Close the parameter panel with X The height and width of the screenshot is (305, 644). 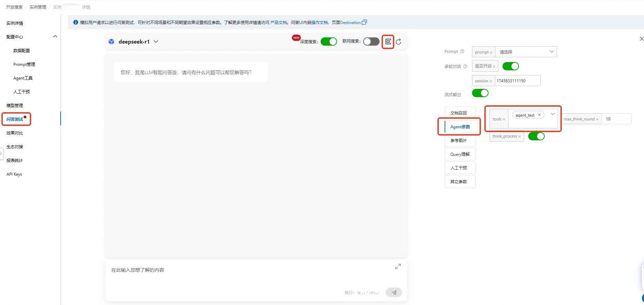pos(642,39)
